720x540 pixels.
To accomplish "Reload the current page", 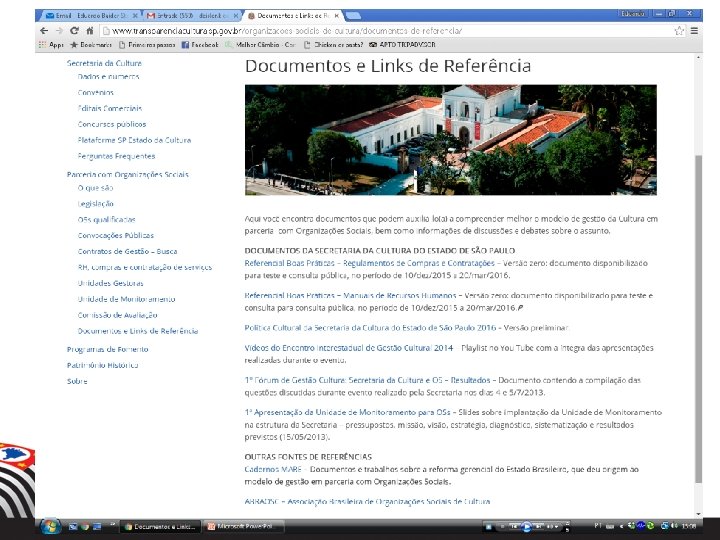I will coord(74,31).
